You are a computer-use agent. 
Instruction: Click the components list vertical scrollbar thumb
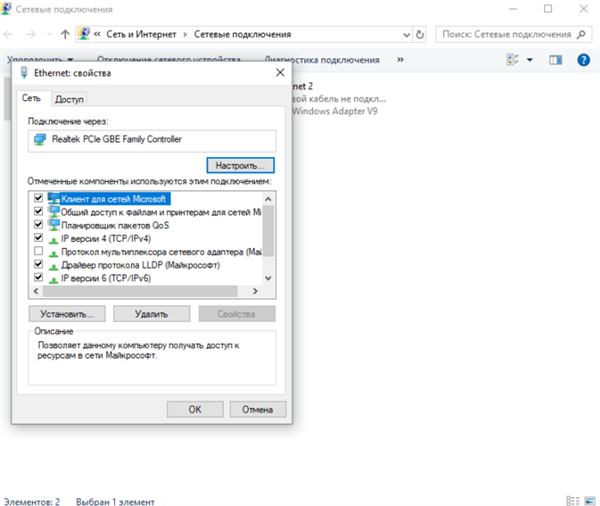[x=268, y=230]
